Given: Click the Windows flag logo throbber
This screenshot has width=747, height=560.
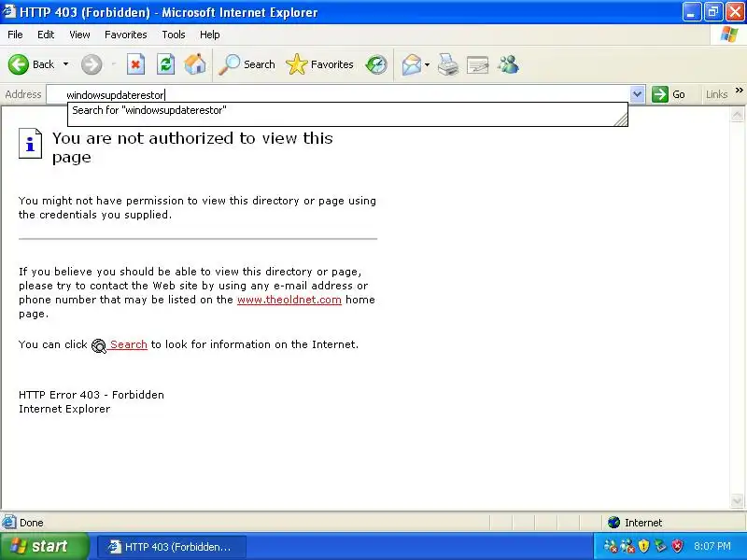Looking at the screenshot, I should (x=729, y=35).
